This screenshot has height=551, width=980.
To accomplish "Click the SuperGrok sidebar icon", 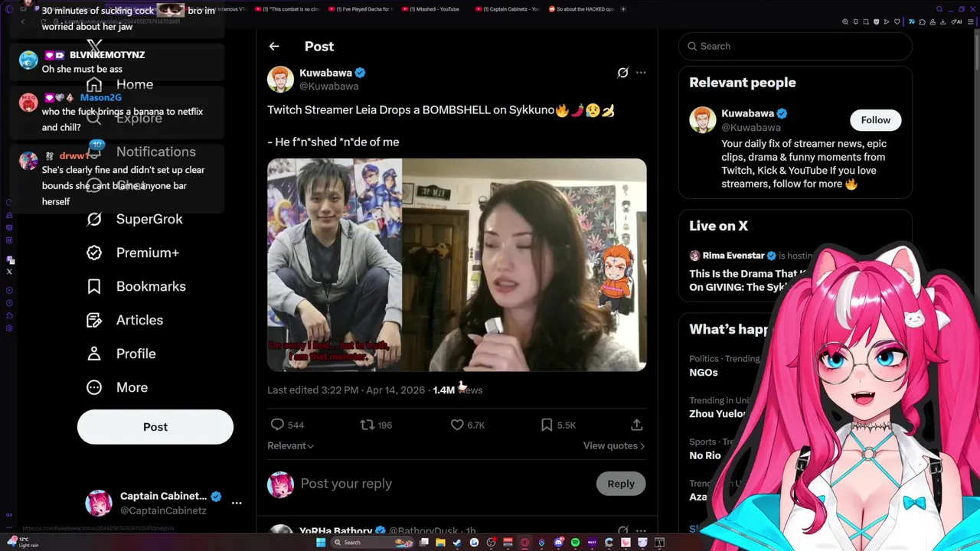I will pos(94,219).
